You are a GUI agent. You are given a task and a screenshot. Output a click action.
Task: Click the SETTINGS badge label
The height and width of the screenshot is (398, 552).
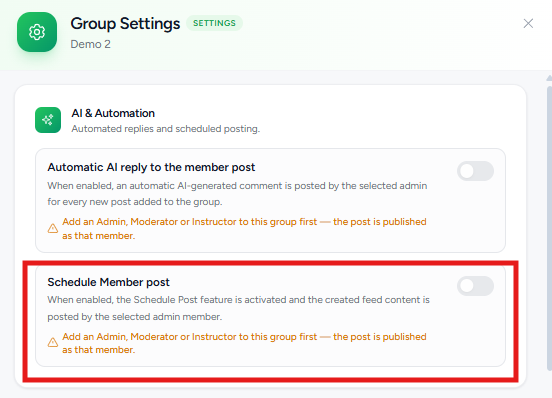click(214, 23)
